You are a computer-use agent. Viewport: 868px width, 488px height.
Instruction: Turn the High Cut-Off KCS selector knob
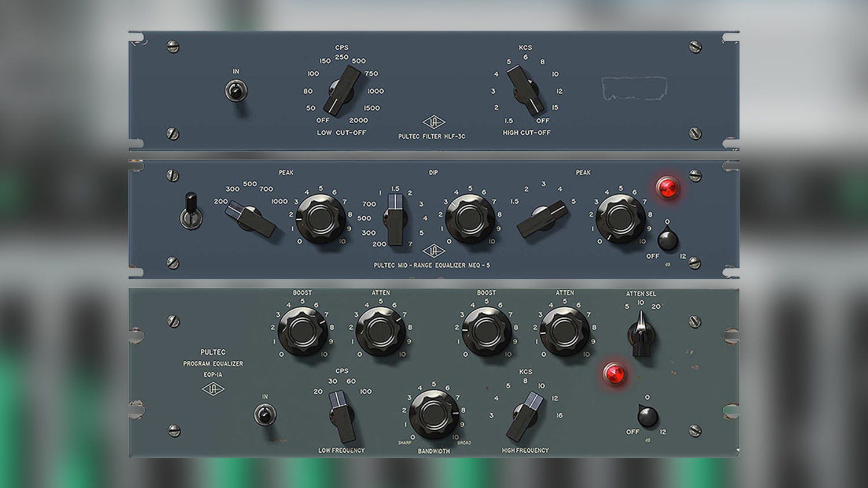tap(525, 90)
